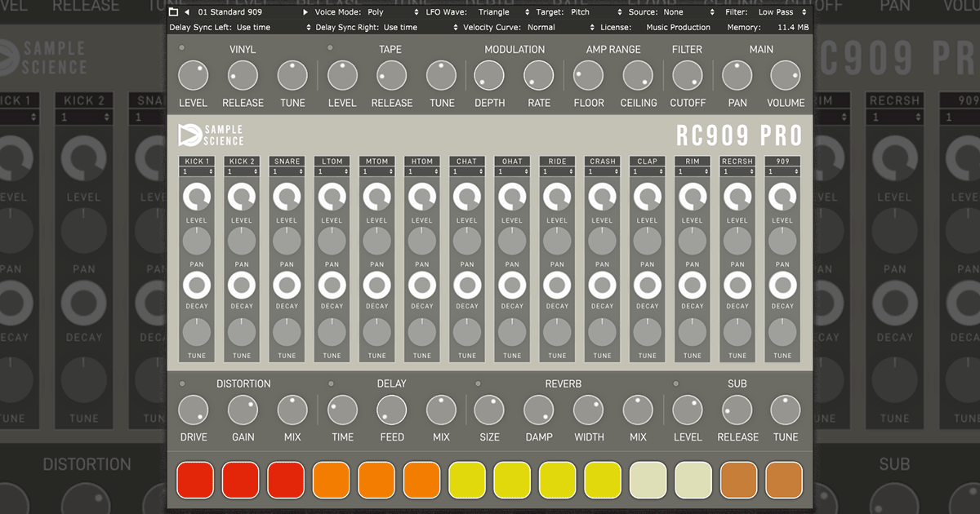Go to previous preset with left arrow
Screen dimensions: 980x514
point(186,12)
